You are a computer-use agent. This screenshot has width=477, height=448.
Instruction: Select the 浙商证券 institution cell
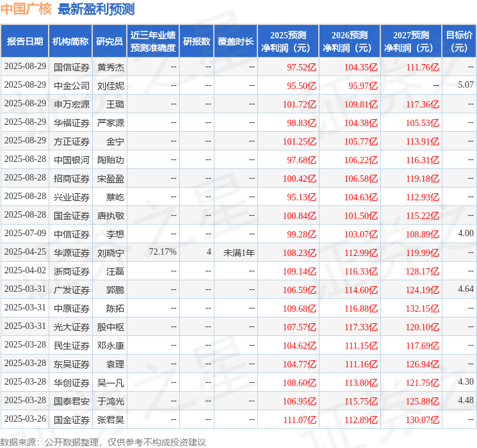tap(72, 271)
